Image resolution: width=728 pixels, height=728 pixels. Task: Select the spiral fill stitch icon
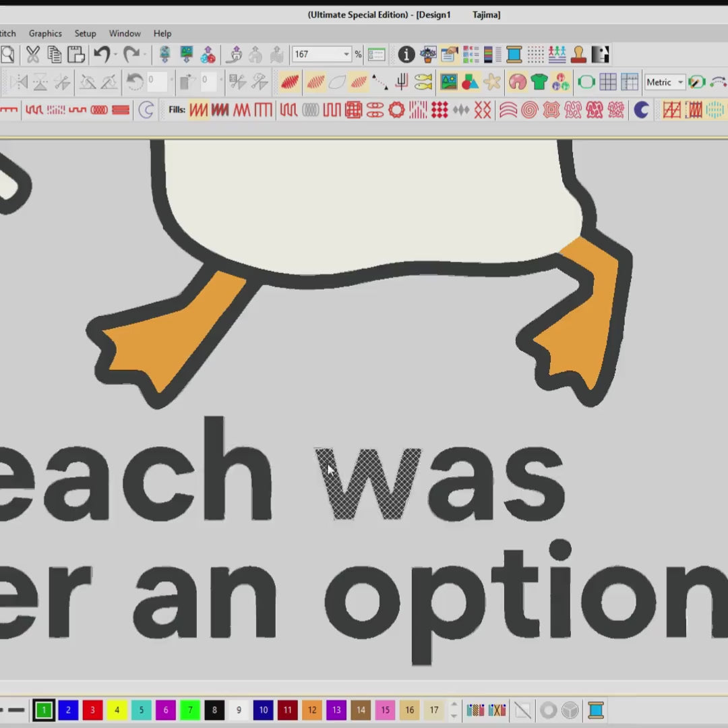coord(529,111)
